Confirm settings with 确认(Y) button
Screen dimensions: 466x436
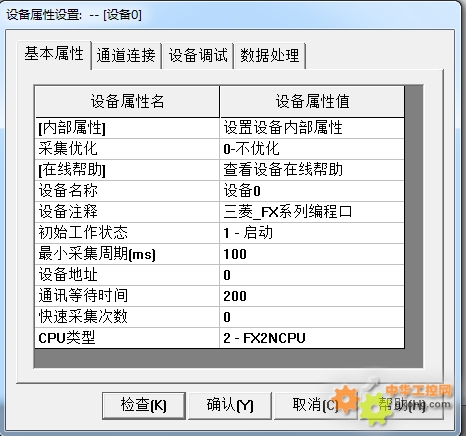coord(230,405)
